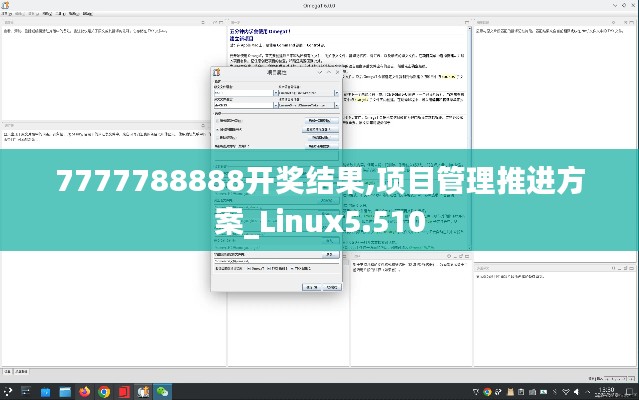Click the volume icon in the system tray

click(x=576, y=392)
